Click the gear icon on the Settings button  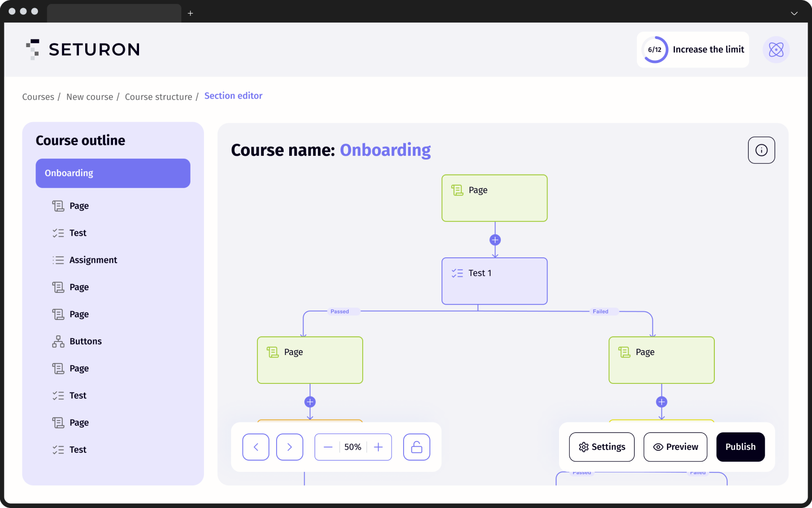tap(584, 447)
